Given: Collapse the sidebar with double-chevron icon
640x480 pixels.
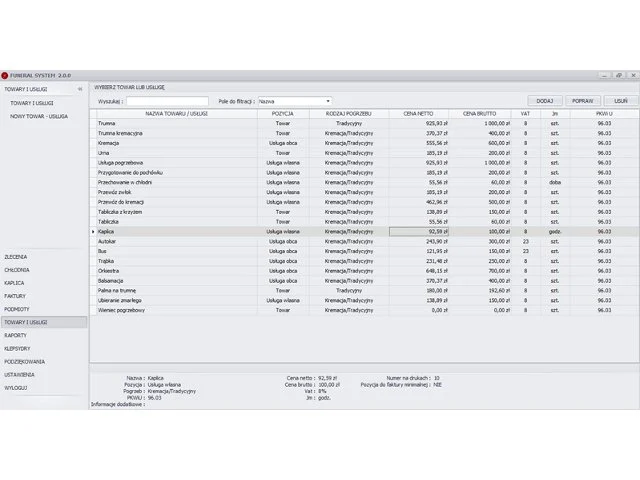Looking at the screenshot, I should (x=80, y=89).
